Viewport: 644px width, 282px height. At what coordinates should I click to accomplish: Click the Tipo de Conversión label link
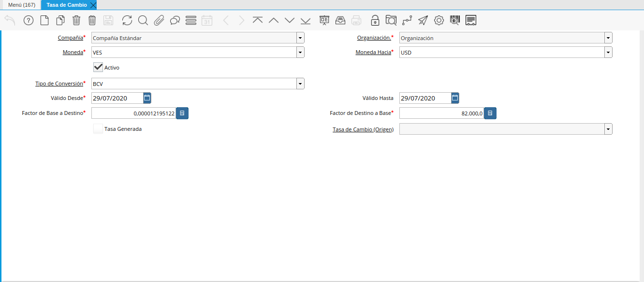tap(59, 84)
